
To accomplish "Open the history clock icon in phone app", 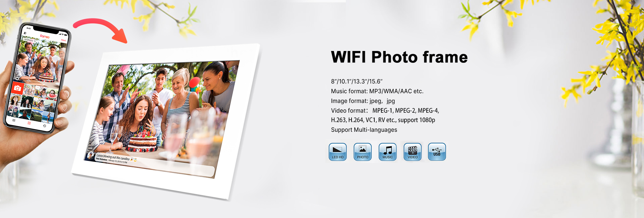I will (45, 126).
